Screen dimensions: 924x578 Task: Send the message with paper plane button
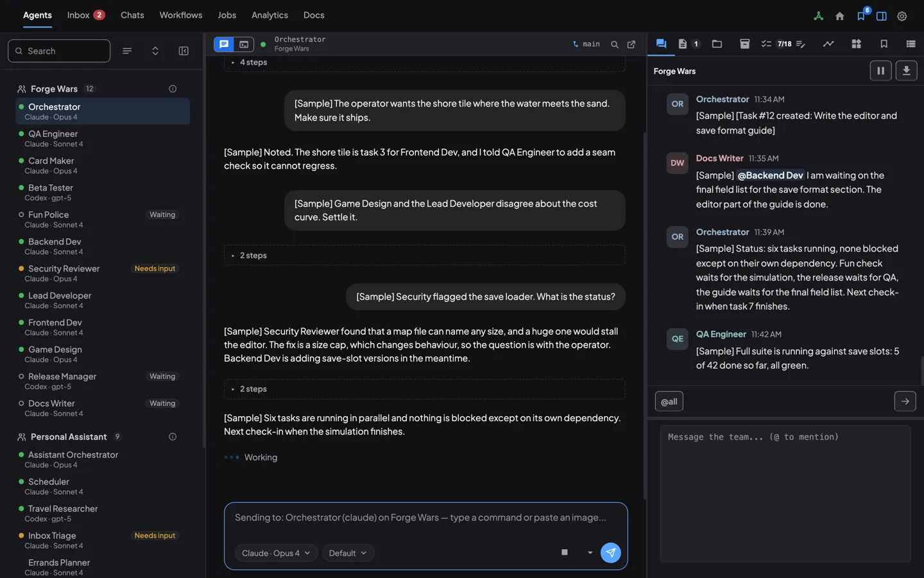(x=610, y=552)
